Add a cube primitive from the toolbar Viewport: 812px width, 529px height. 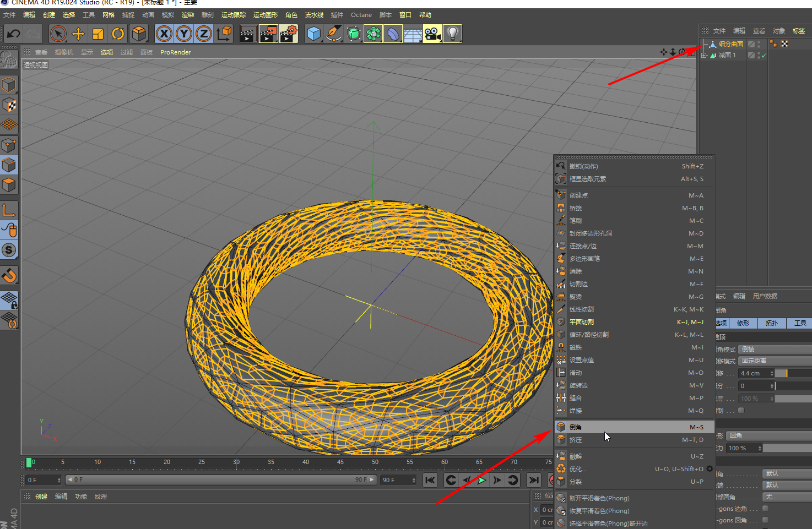(314, 34)
